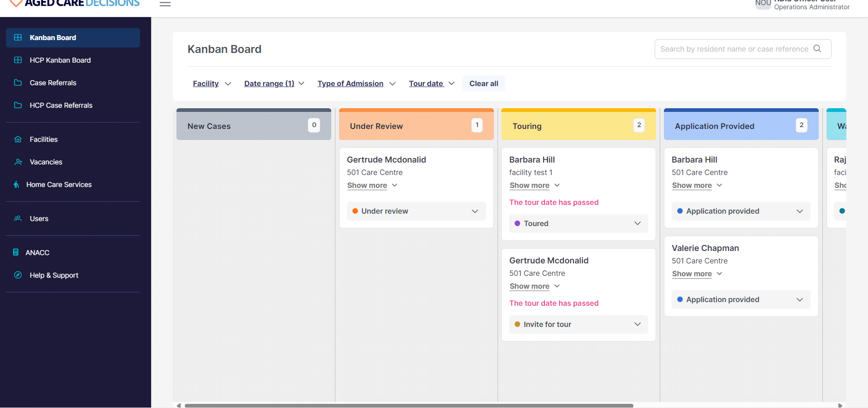Click the New Cases count badge
The height and width of the screenshot is (408, 868).
pos(314,125)
